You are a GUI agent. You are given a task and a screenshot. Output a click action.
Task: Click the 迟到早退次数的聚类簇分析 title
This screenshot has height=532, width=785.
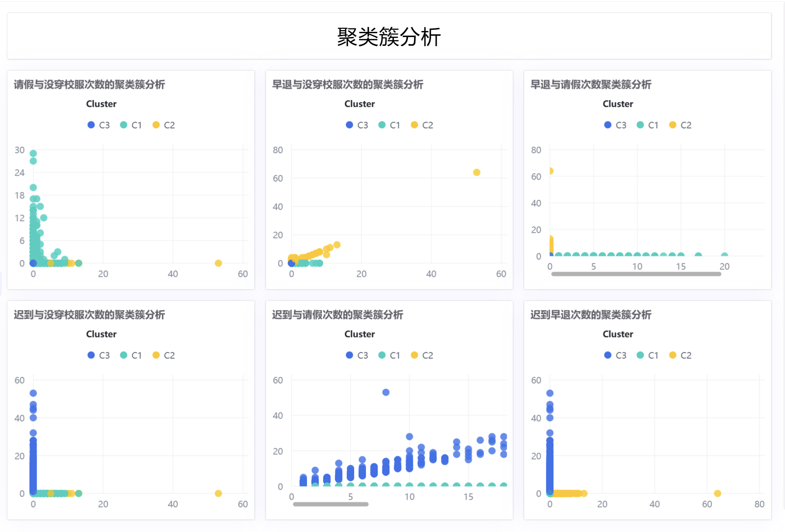click(x=590, y=315)
